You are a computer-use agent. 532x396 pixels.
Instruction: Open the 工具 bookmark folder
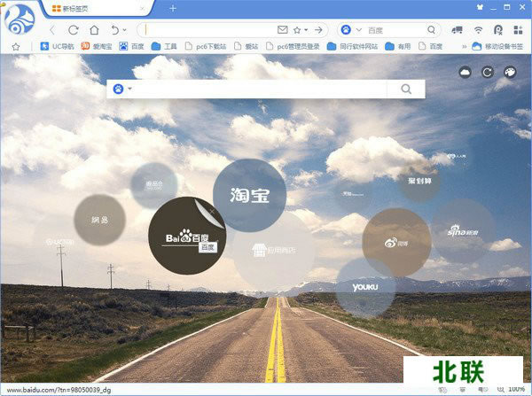164,46
